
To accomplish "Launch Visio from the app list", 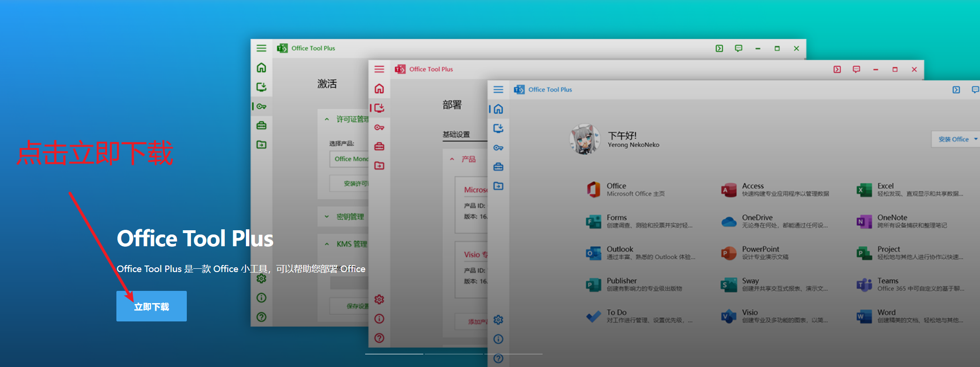I will pos(774,315).
